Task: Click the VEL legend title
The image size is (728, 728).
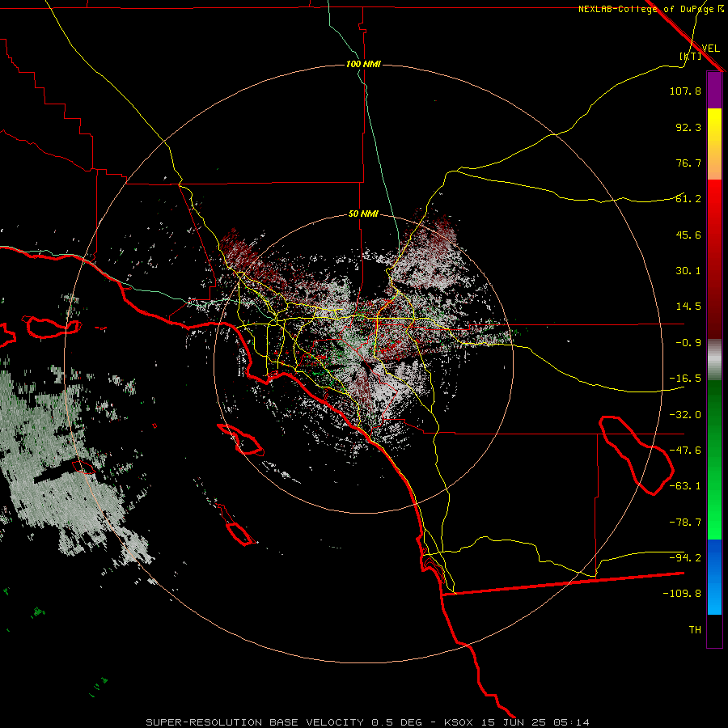Action: pos(710,48)
